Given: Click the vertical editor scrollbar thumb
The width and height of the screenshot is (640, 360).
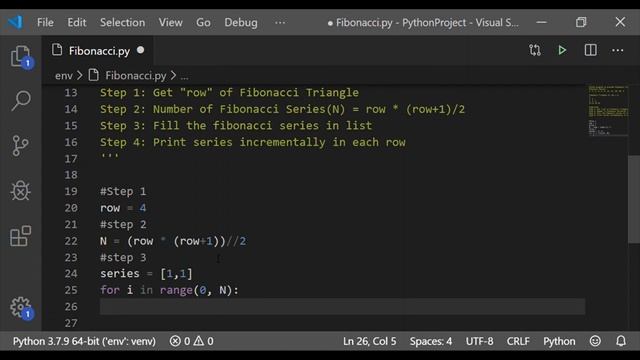Looking at the screenshot, I should tap(634, 199).
